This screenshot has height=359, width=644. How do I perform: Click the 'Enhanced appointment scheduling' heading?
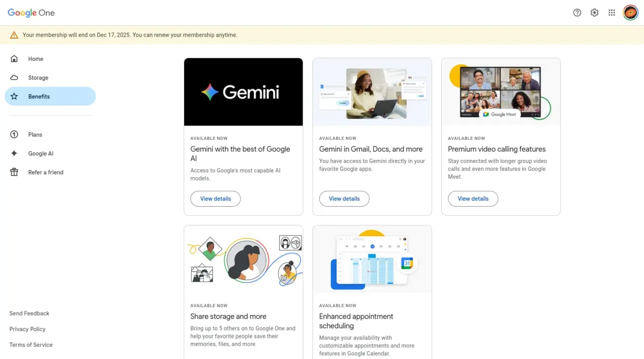[356, 321]
